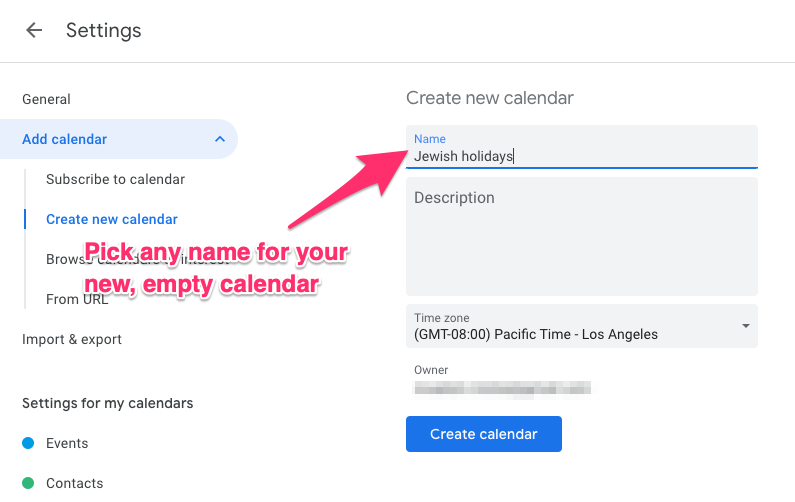
Task: Go to Import & export
Action: point(72,339)
